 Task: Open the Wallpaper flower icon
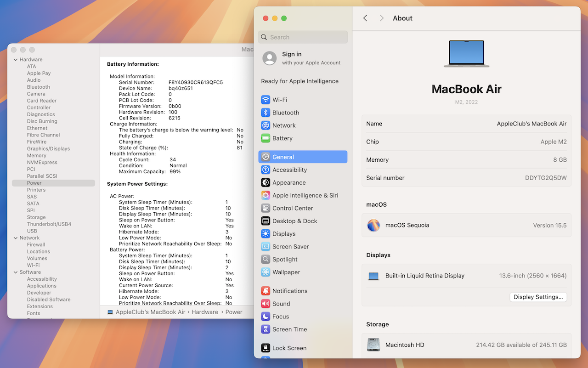[266, 272]
